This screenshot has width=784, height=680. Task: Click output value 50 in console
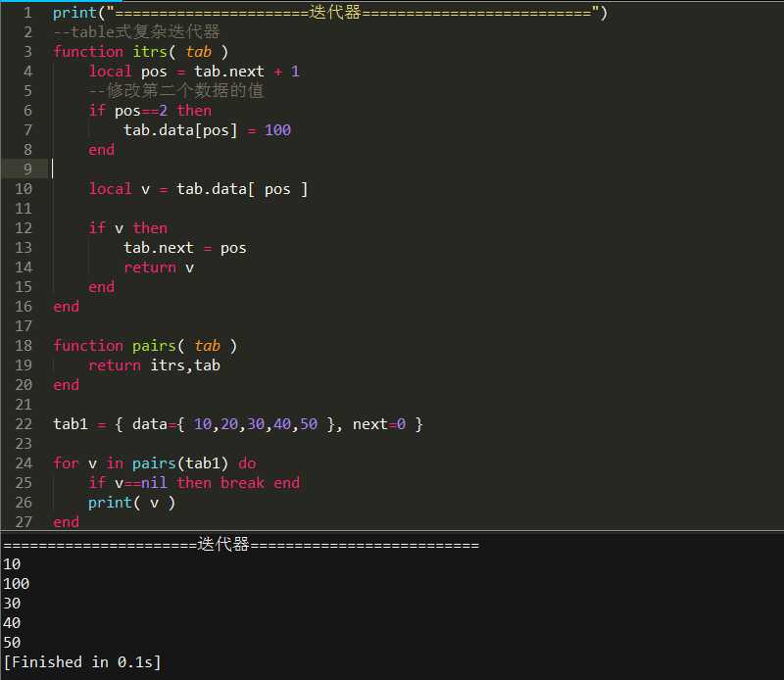click(12, 643)
